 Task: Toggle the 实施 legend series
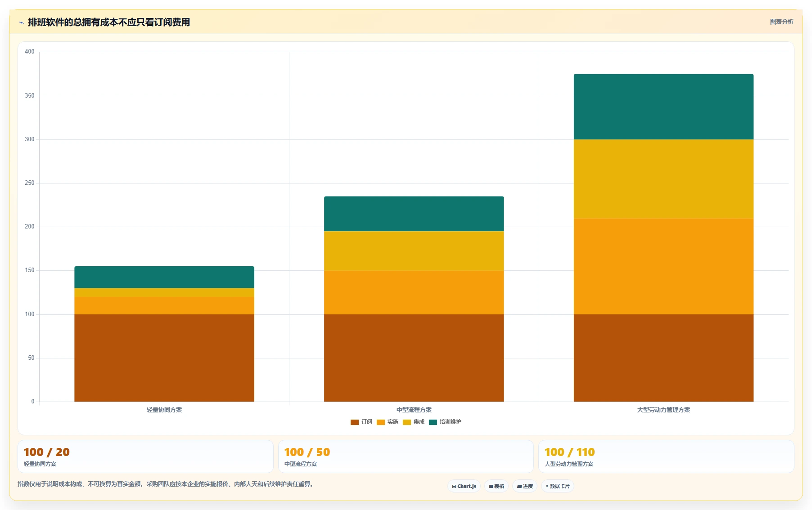[388, 422]
